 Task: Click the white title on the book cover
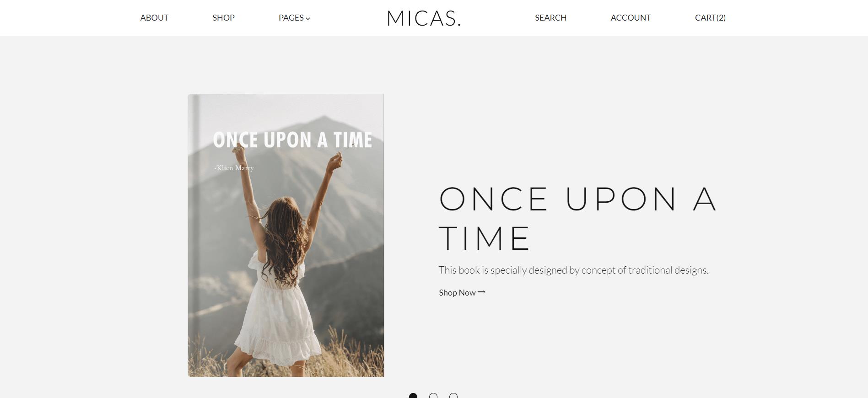coord(292,140)
